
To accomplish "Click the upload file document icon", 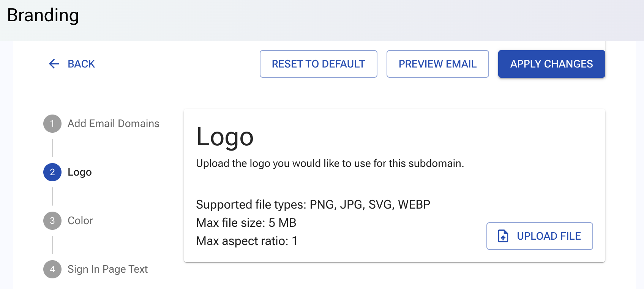I will click(x=503, y=236).
